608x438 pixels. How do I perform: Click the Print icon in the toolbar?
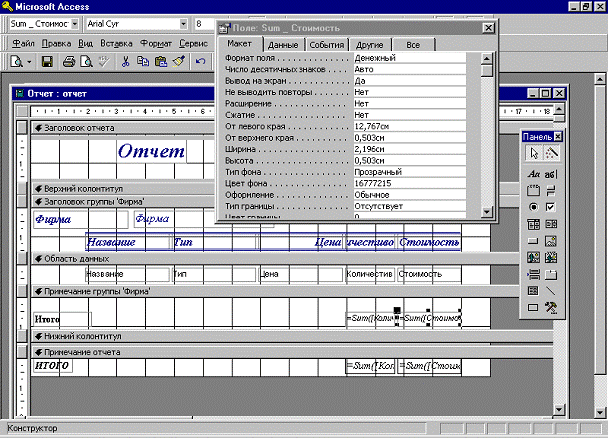[x=70, y=62]
